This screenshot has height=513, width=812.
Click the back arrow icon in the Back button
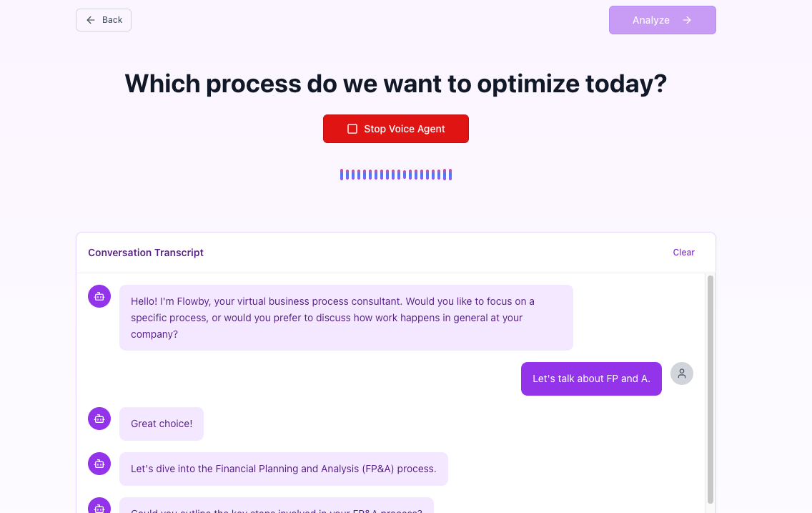pos(89,20)
